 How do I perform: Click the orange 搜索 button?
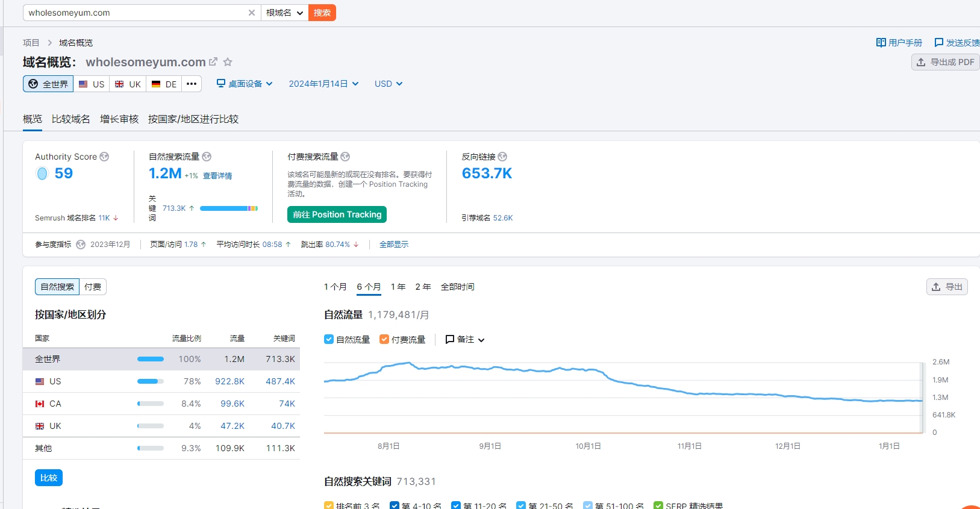pyautogui.click(x=322, y=13)
